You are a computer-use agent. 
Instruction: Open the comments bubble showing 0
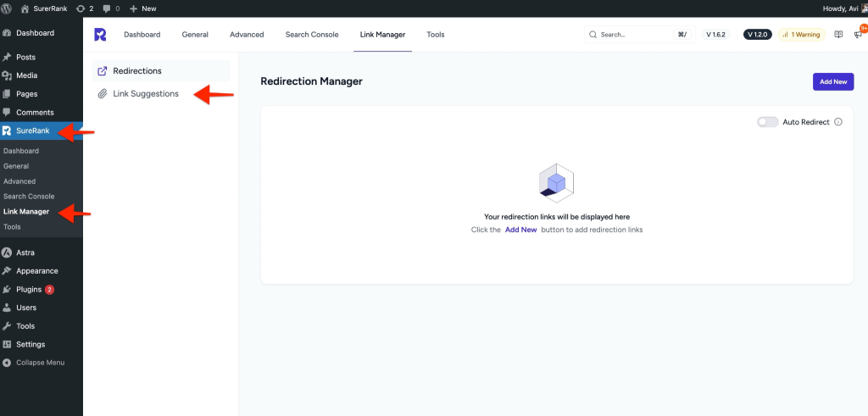111,8
